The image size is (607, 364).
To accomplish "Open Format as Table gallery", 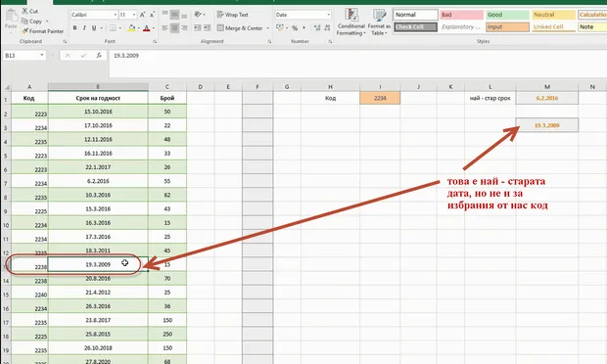I will [x=379, y=23].
